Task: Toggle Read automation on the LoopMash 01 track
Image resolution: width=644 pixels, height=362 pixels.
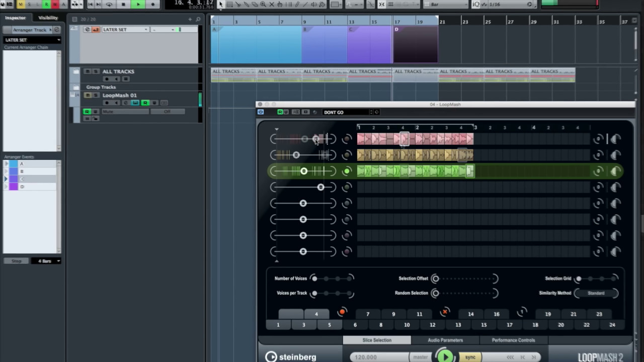Action: [x=145, y=103]
